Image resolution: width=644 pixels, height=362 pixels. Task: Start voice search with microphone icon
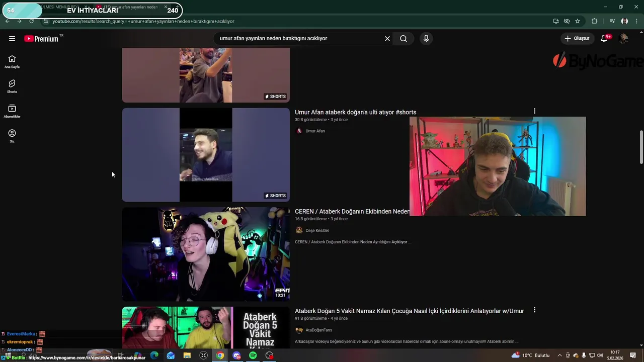point(426,38)
